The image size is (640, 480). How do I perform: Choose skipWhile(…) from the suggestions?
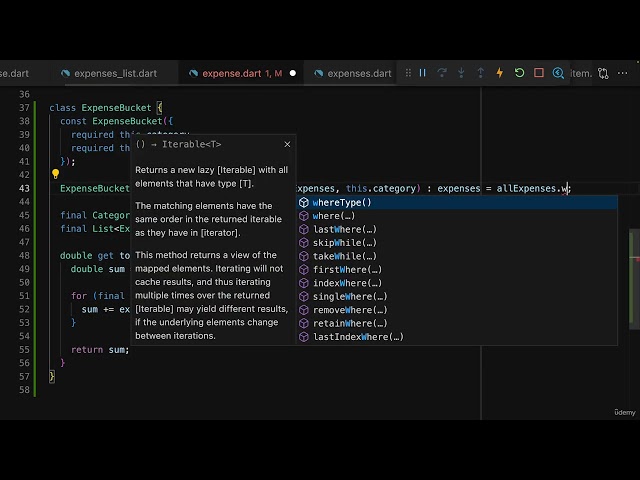pyautogui.click(x=457, y=243)
